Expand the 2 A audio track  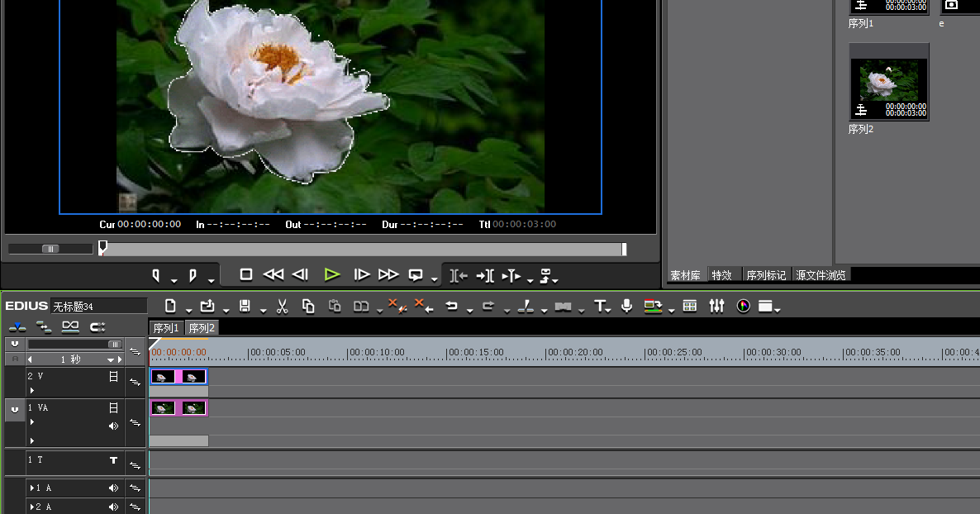[32, 507]
